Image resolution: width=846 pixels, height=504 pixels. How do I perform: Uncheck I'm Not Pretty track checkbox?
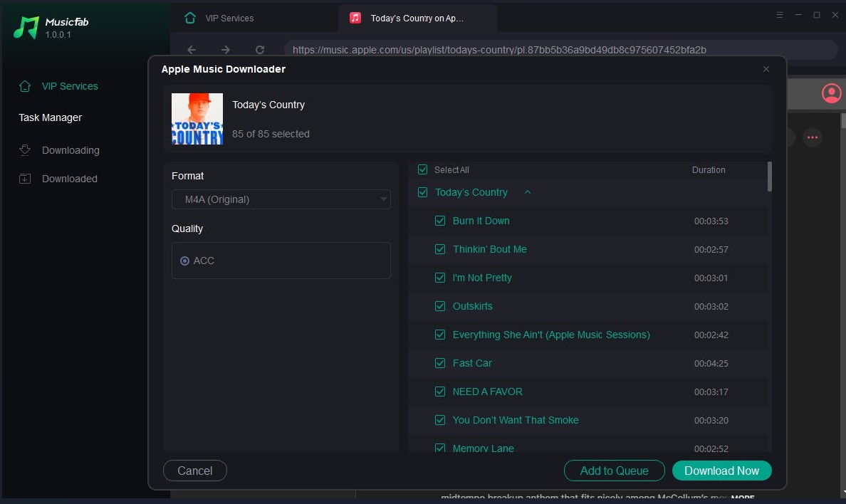439,278
